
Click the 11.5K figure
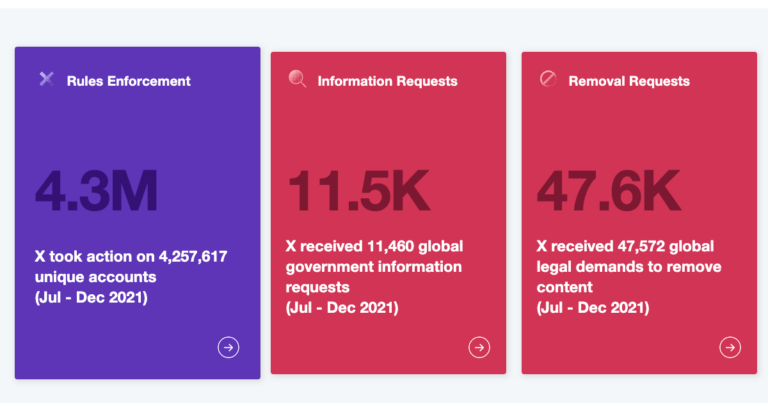(x=359, y=190)
